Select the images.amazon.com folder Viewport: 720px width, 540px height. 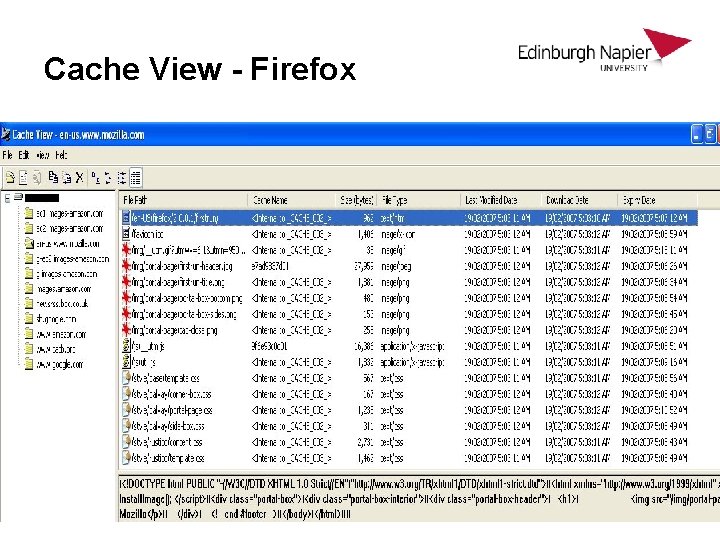pyautogui.click(x=58, y=289)
